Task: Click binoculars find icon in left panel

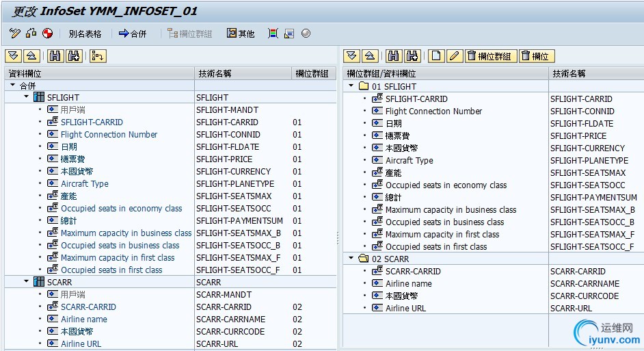Action: point(55,56)
